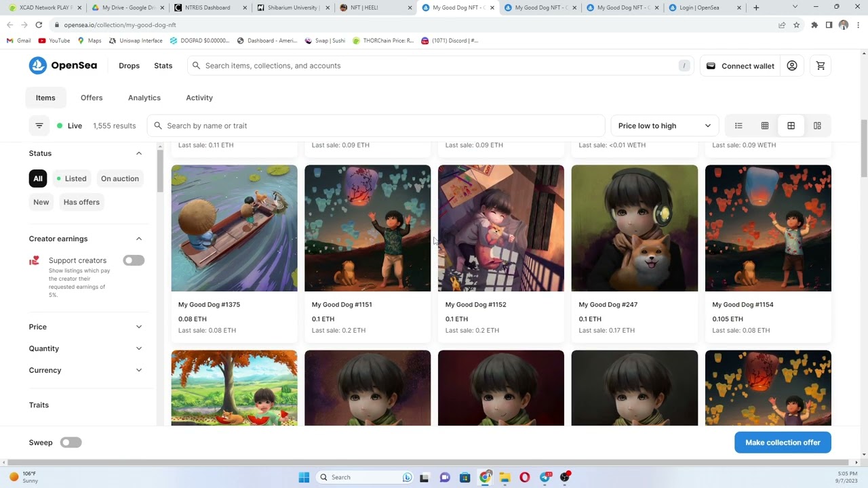Switch to the Items tab
The width and height of the screenshot is (868, 488).
pos(45,98)
